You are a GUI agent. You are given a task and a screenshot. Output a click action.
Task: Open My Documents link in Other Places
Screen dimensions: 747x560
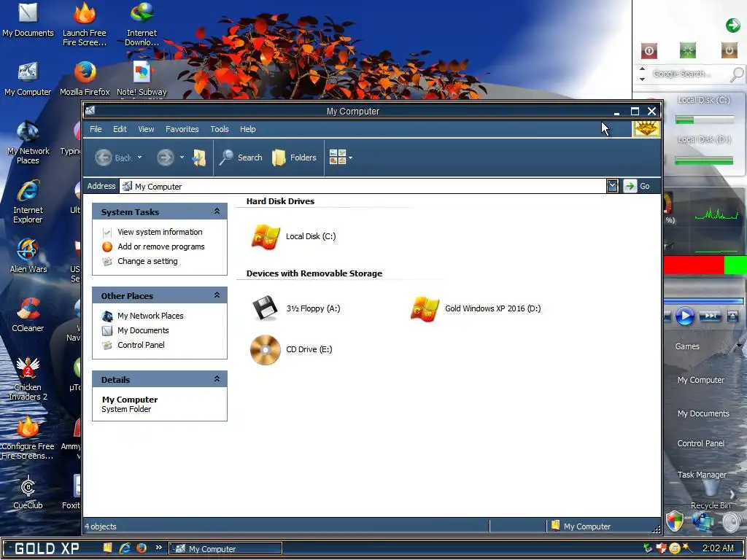pos(144,330)
